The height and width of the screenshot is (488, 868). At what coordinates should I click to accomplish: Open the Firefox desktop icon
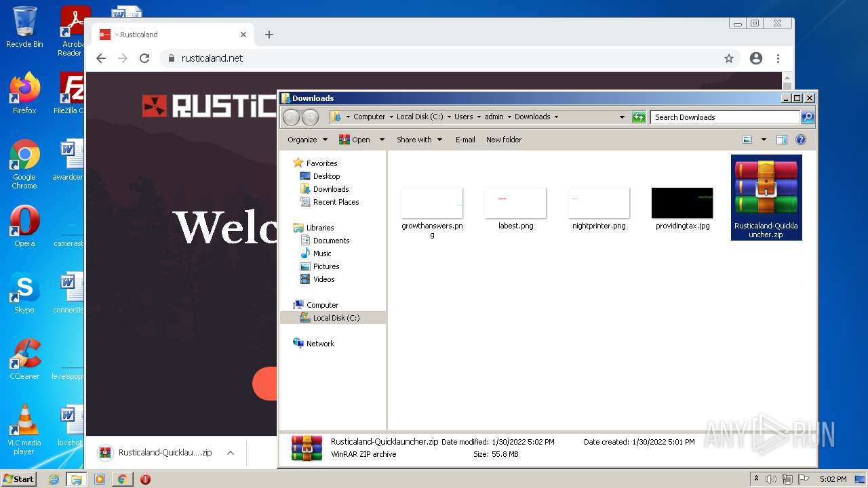pos(24,93)
